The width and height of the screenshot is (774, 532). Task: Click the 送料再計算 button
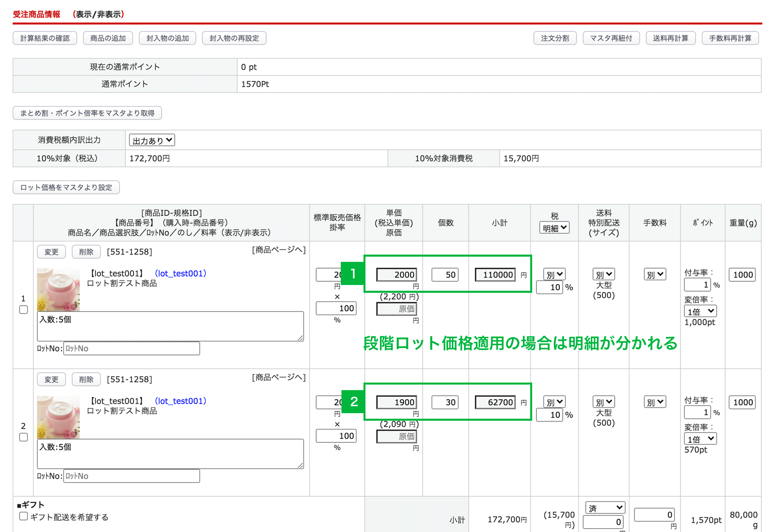click(x=670, y=38)
